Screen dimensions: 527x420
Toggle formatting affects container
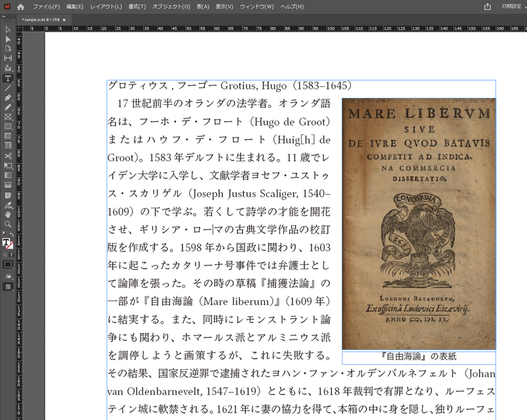click(x=5, y=255)
